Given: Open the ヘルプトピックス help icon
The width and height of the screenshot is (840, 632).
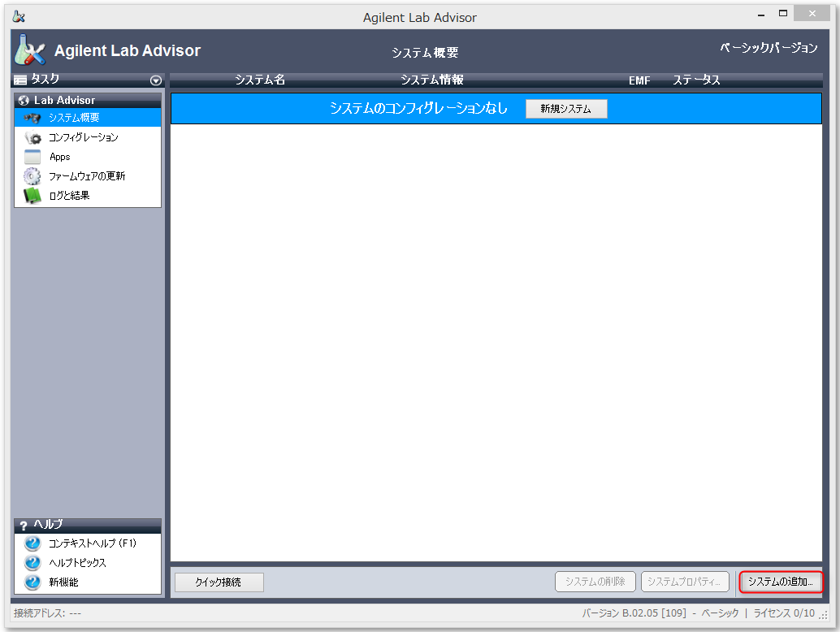Looking at the screenshot, I should (x=32, y=563).
